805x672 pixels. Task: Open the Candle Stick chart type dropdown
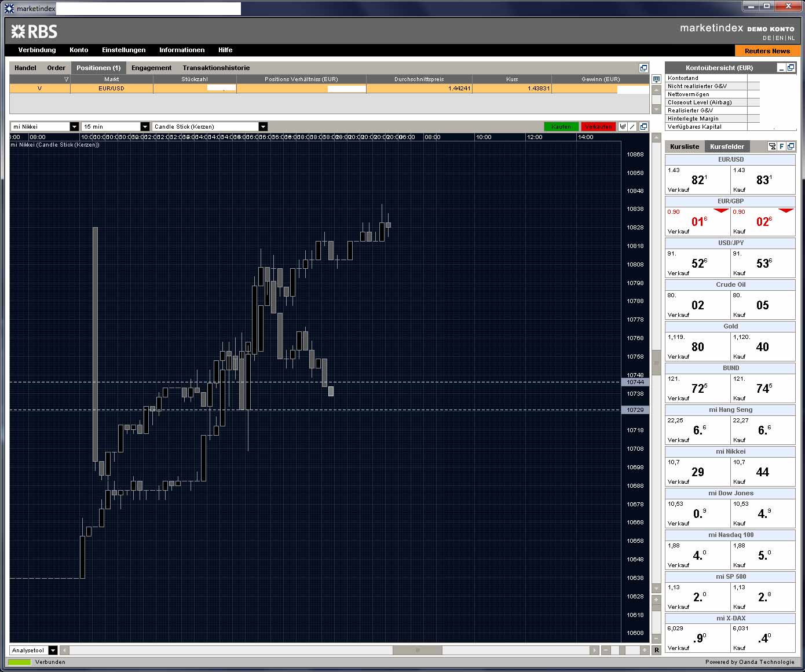210,126
